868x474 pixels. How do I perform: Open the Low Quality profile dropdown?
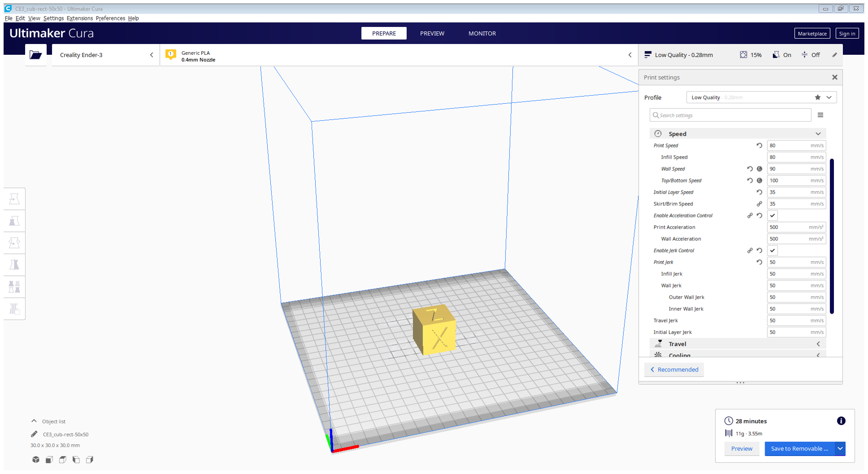coord(762,97)
